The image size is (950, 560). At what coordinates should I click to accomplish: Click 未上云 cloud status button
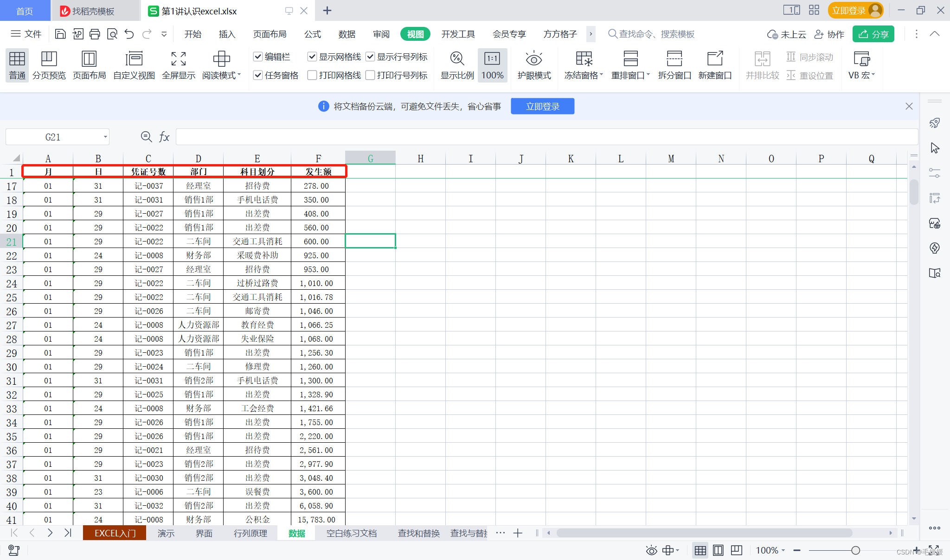pos(787,34)
